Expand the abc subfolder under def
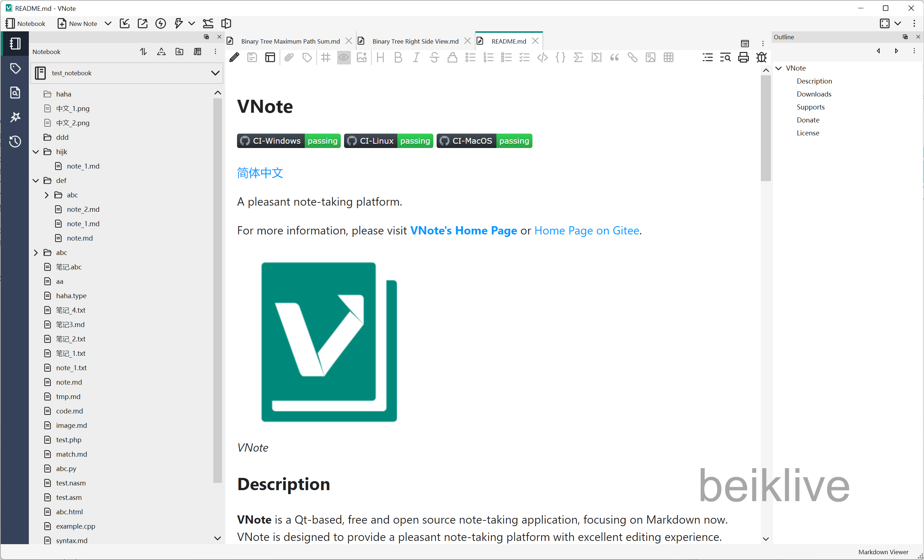The image size is (924, 560). point(46,195)
